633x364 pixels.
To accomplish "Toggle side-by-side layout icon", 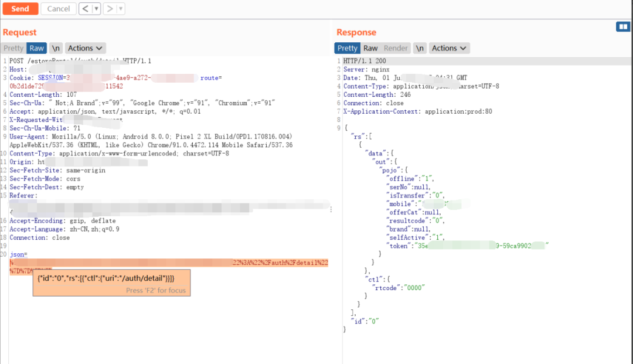I will [622, 27].
